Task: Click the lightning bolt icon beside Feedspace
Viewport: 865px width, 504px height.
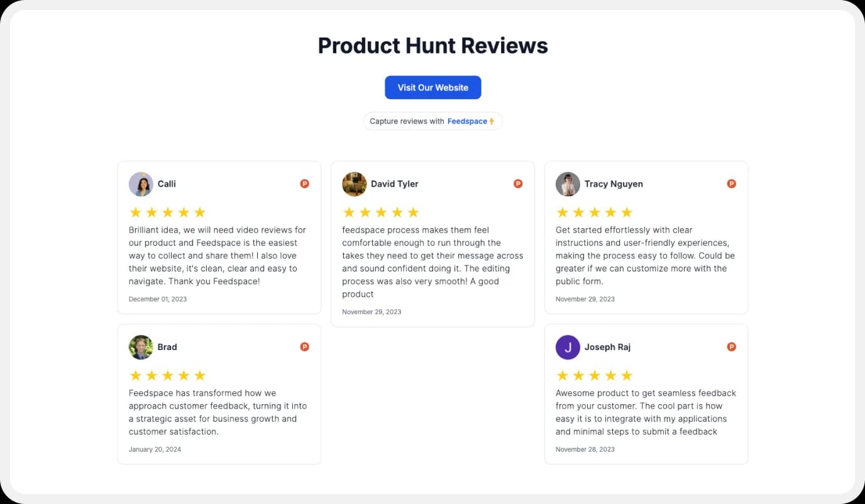Action: coord(492,121)
